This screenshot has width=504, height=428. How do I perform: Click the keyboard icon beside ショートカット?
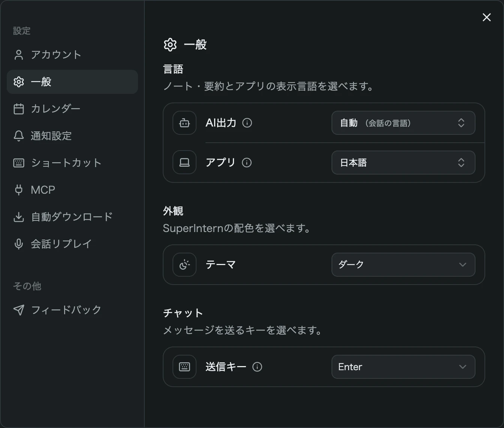19,163
